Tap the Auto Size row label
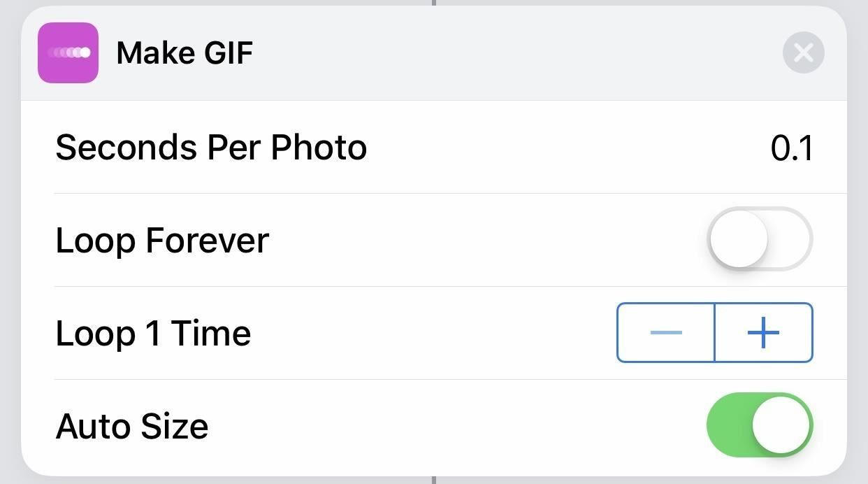The height and width of the screenshot is (484, 868). tap(131, 425)
